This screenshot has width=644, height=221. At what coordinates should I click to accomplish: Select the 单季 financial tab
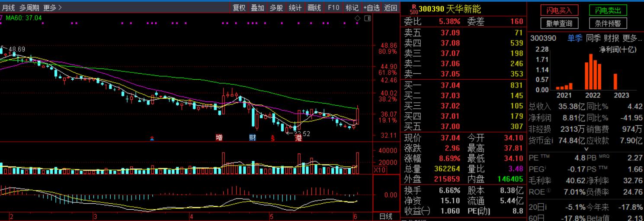(x=575, y=38)
